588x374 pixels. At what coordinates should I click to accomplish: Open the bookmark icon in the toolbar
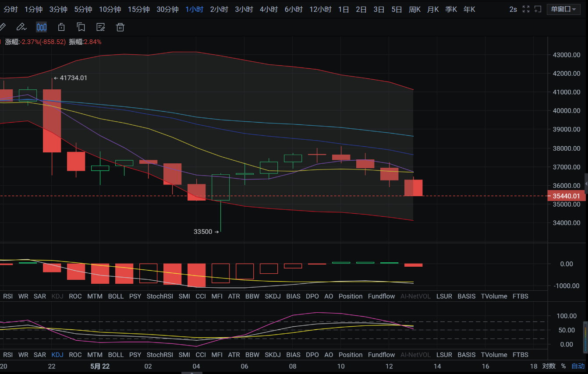[x=81, y=27]
